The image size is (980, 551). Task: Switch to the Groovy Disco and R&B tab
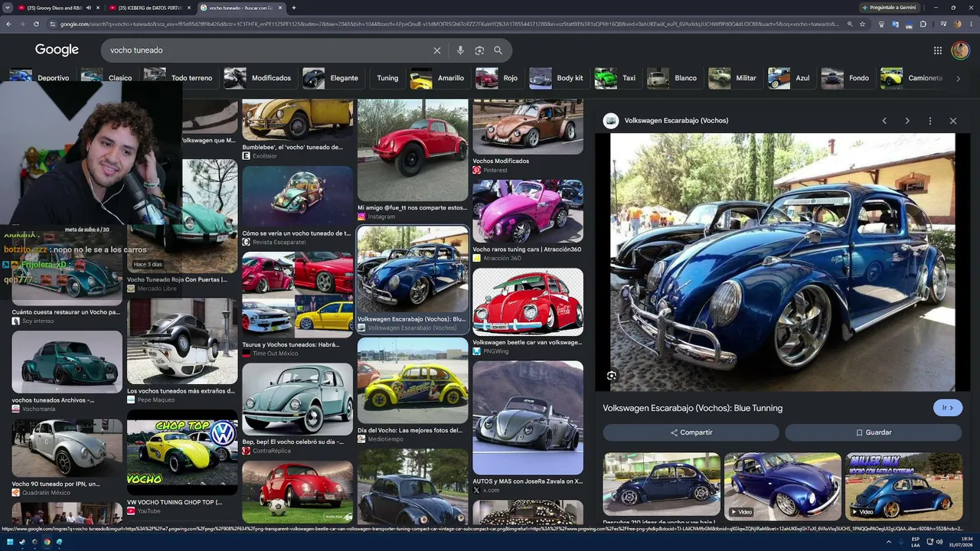pos(55,8)
